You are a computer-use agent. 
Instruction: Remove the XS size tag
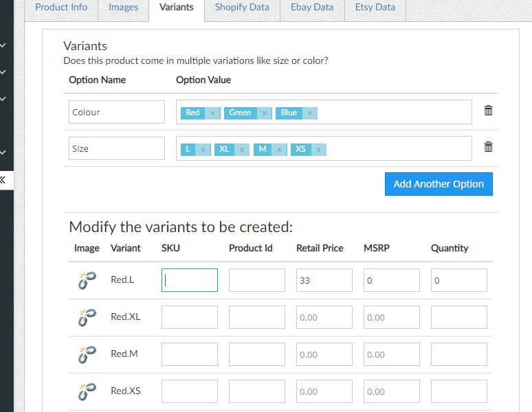[318, 149]
